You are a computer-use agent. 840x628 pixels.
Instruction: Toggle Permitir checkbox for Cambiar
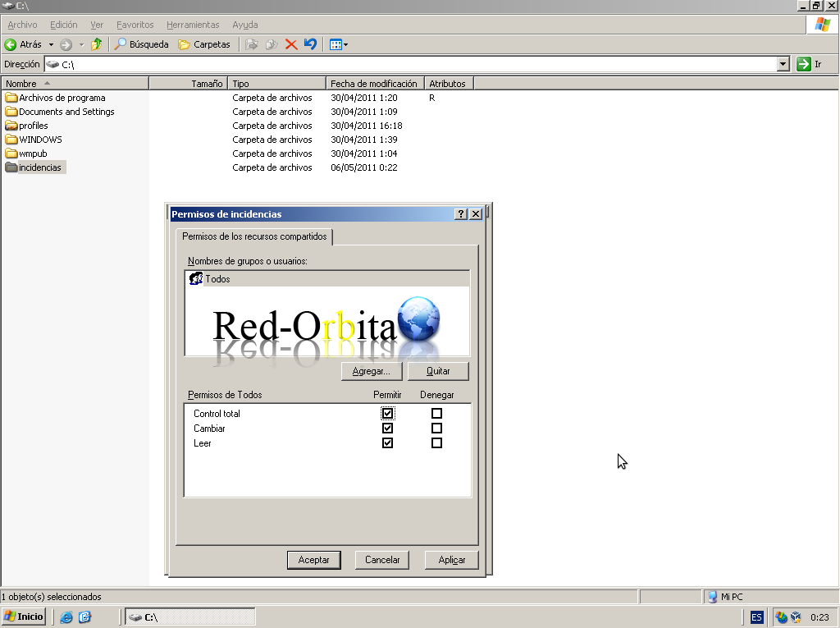(387, 428)
